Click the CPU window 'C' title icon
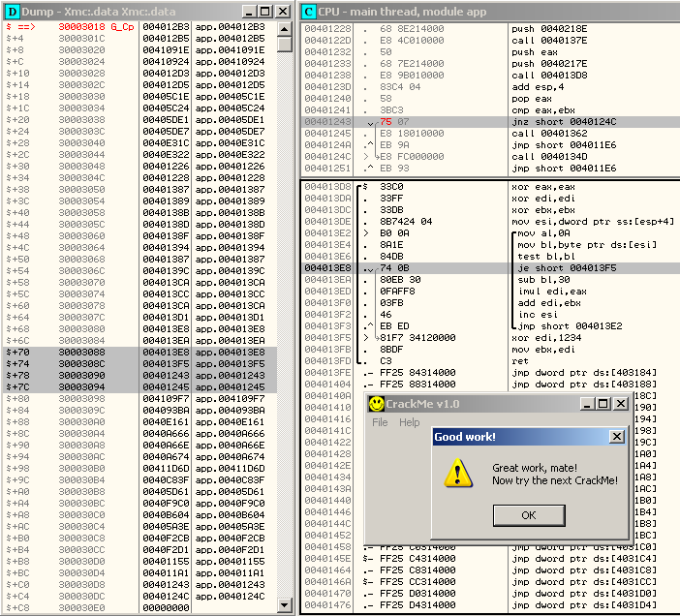Screen dimensions: 680x616 [309, 11]
